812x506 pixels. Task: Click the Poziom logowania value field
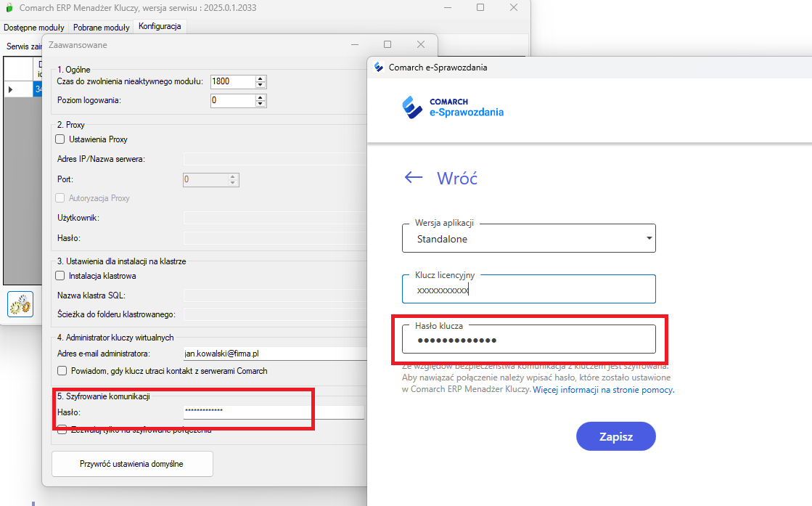[x=233, y=100]
